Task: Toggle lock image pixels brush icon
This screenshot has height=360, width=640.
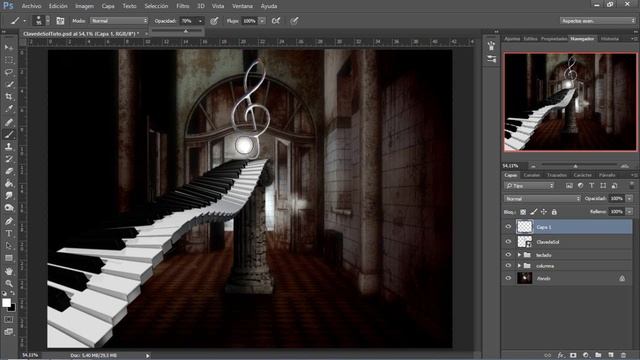Action: point(533,212)
